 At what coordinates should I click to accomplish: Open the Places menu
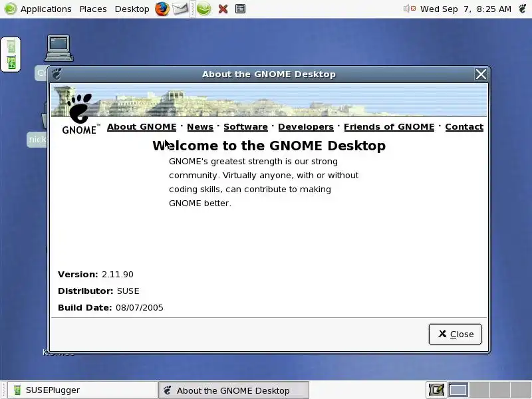[x=93, y=9]
